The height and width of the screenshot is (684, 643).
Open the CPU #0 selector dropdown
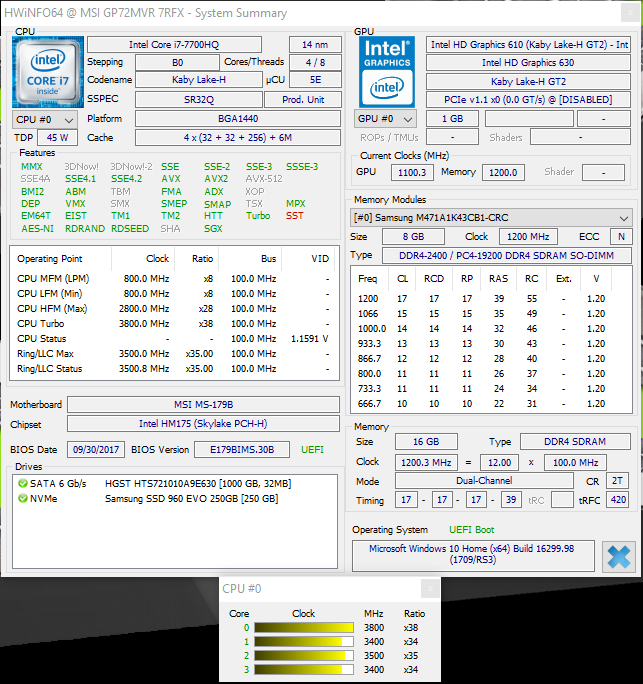click(45, 120)
